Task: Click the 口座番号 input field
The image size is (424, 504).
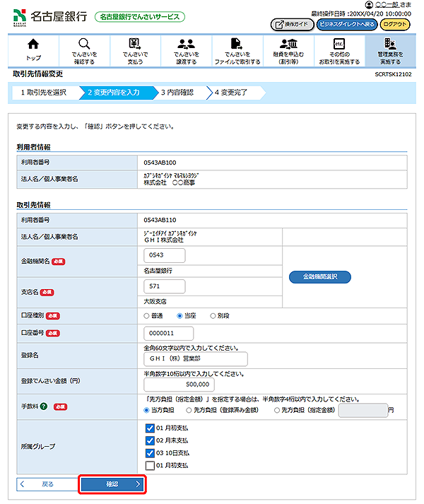Action: tap(168, 333)
